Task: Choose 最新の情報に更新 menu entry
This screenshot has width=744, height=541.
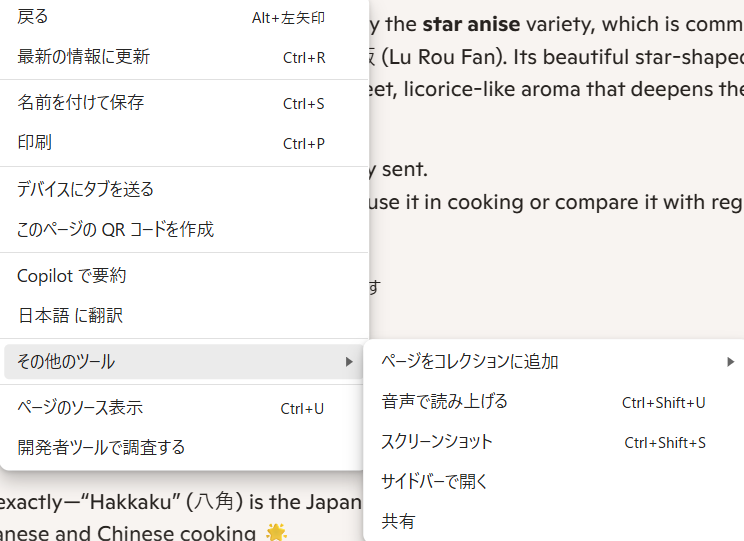Action: pyautogui.click(x=184, y=57)
